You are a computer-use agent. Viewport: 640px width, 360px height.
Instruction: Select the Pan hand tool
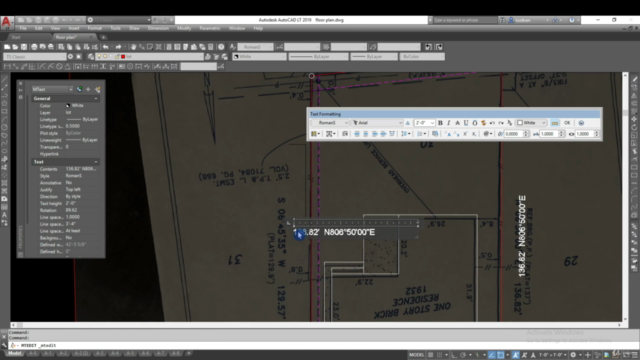pos(133,47)
